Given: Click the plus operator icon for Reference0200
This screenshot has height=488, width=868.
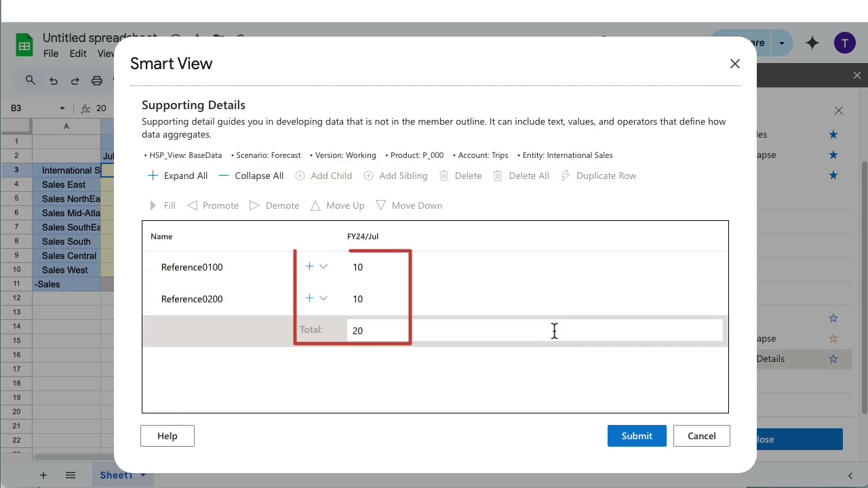Looking at the screenshot, I should (x=309, y=298).
